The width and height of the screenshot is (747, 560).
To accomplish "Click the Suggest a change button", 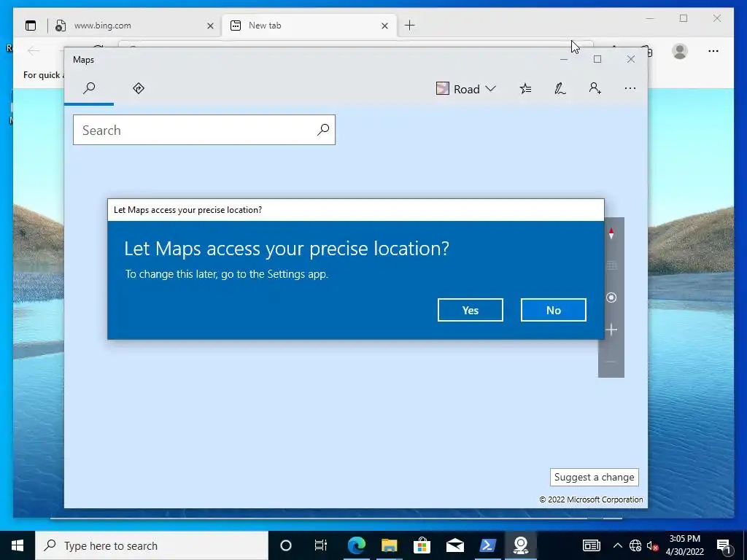I will coord(594,477).
